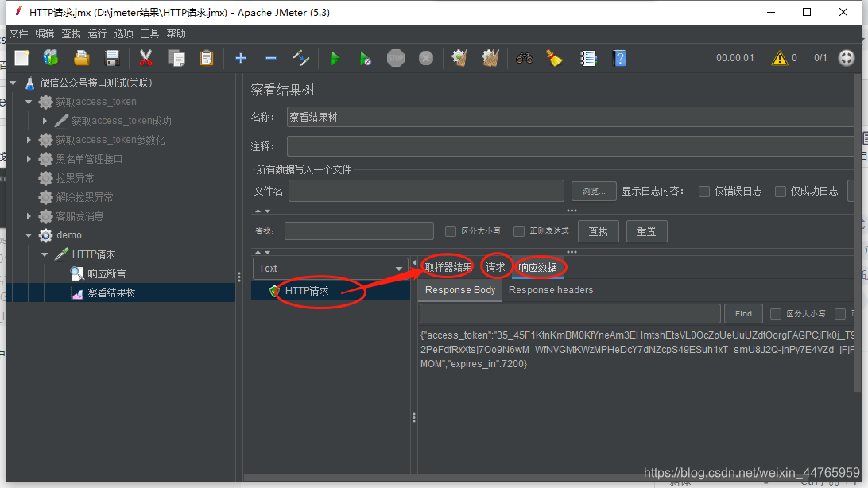This screenshot has width=868, height=488.
Task: Open the Templates icon
Action: pos(51,58)
